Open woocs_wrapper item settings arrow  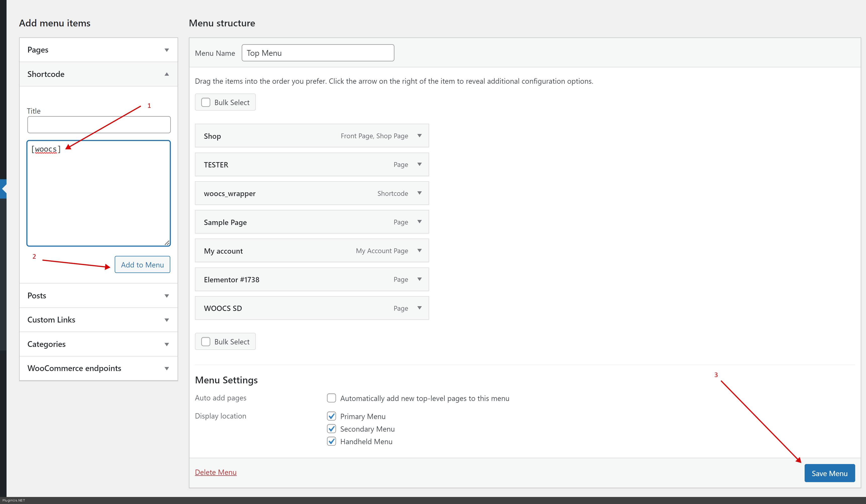coord(419,193)
